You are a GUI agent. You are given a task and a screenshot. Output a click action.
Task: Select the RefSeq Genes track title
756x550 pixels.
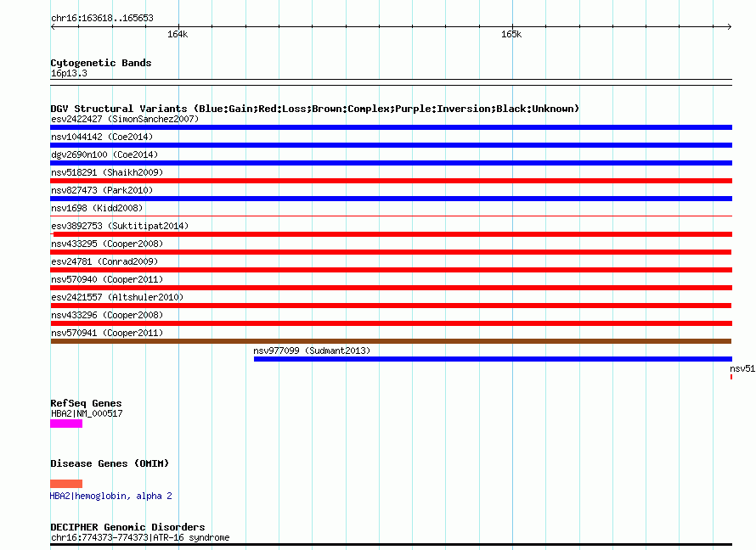click(x=86, y=403)
